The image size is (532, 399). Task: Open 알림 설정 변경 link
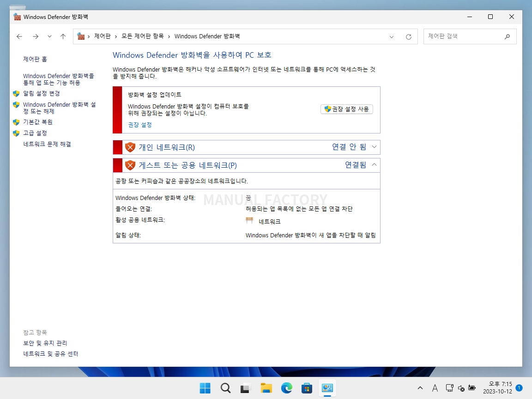pos(42,93)
